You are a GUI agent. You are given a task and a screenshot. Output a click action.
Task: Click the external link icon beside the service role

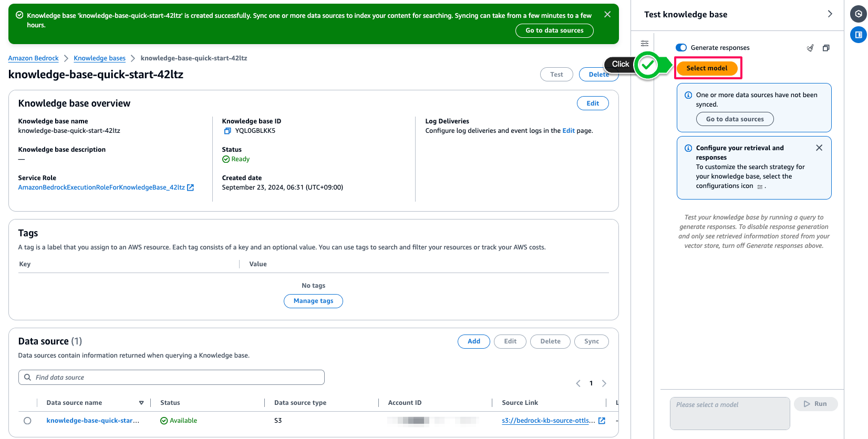point(191,187)
